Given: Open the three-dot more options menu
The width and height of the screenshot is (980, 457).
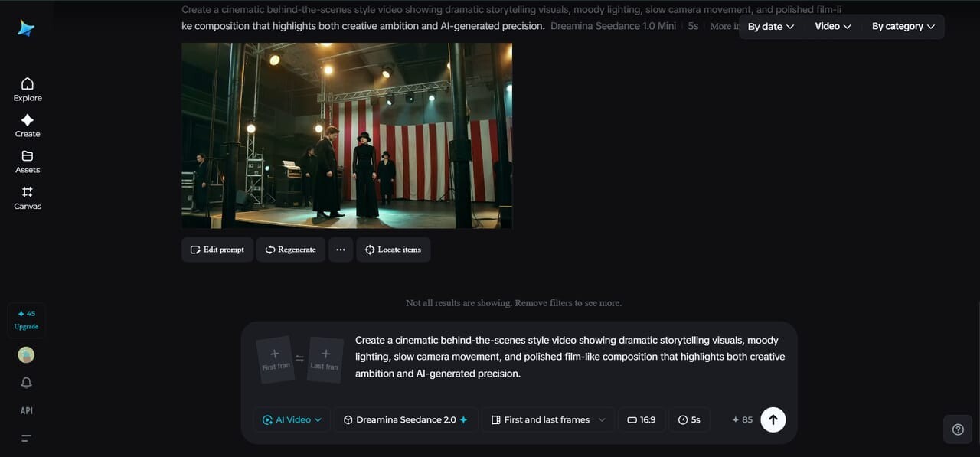Looking at the screenshot, I should tap(341, 250).
